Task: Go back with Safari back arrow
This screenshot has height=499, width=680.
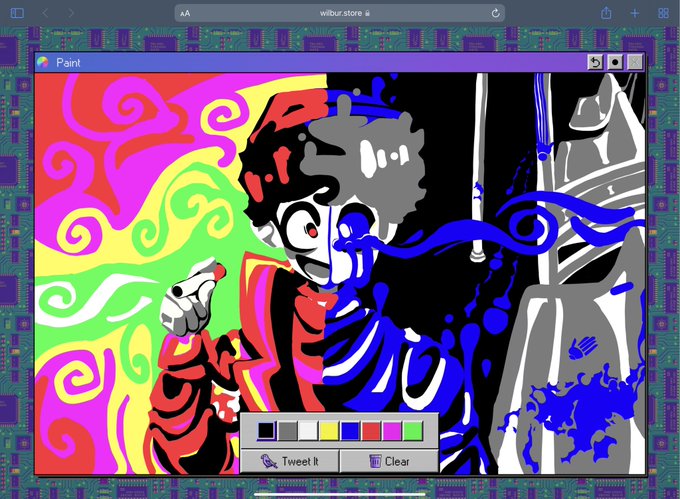Action: [45, 13]
